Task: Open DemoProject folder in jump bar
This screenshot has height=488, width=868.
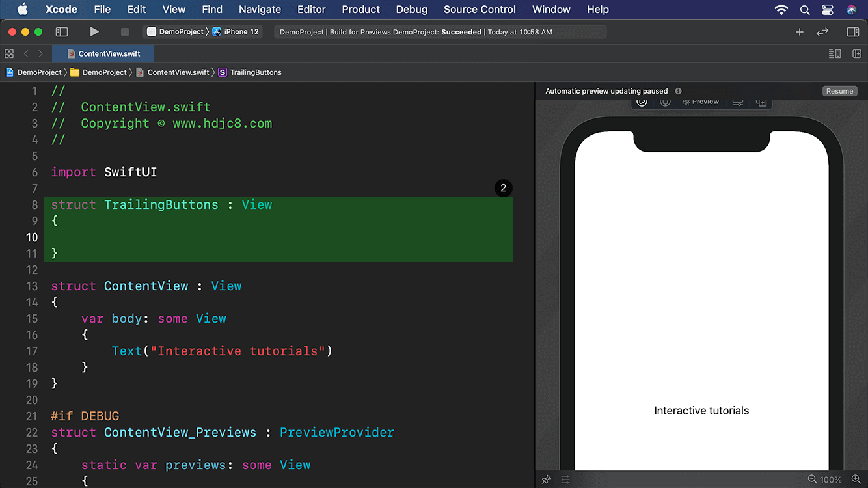Action: pos(98,72)
